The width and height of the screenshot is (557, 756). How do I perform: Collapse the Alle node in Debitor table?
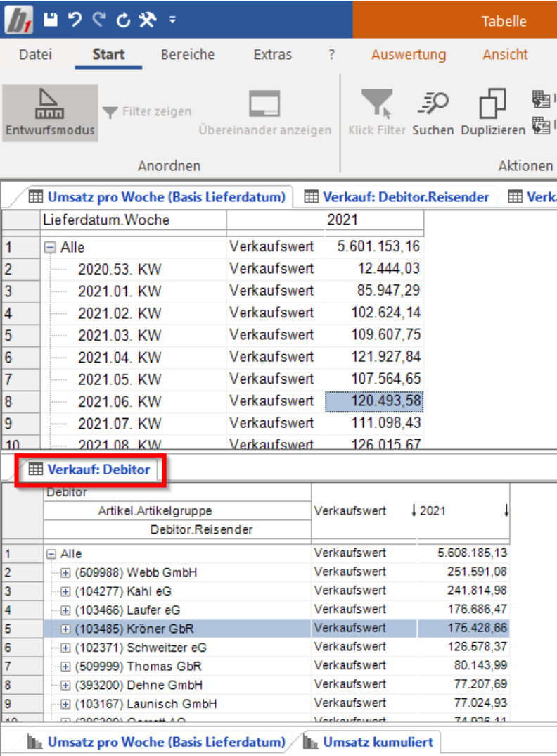point(51,554)
